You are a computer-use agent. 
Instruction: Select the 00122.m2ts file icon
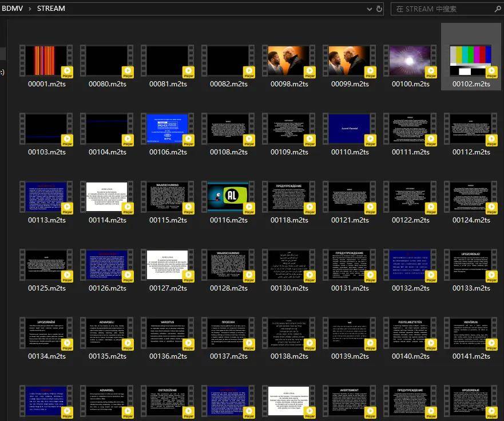[x=410, y=197]
